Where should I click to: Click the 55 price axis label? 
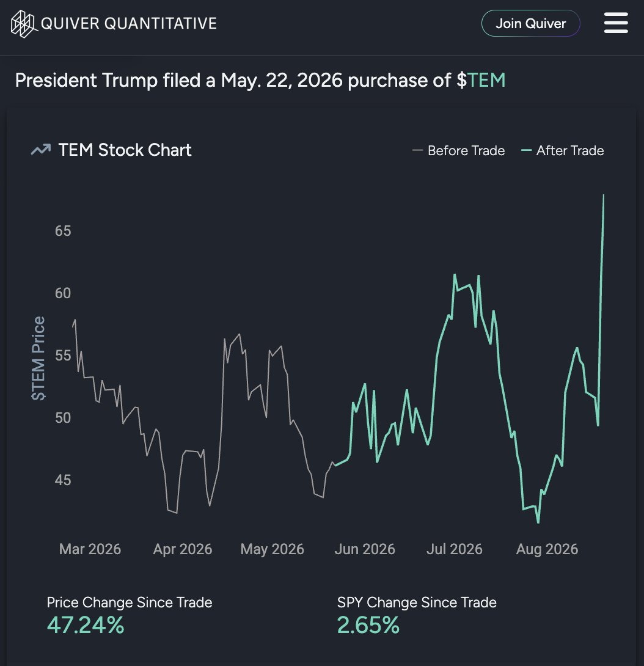tap(63, 356)
